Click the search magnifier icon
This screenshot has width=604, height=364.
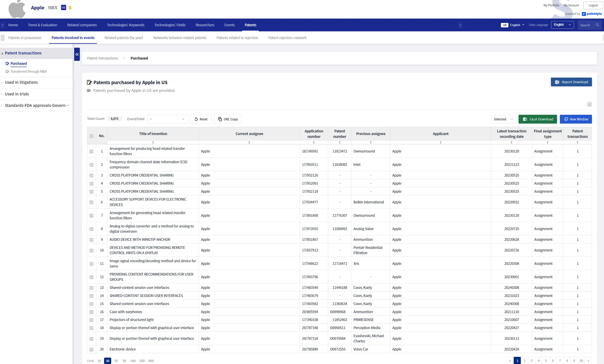point(597,25)
